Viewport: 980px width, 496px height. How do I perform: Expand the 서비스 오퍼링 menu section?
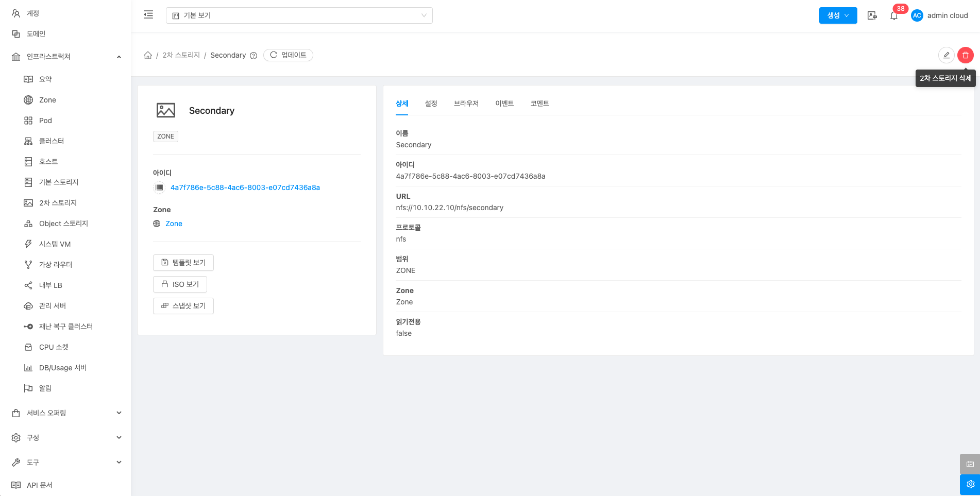tap(66, 413)
